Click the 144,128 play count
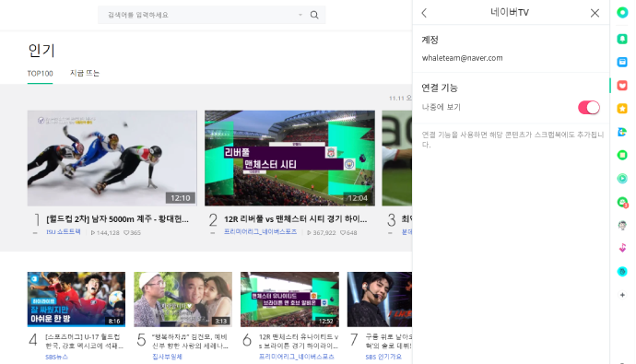 click(105, 232)
